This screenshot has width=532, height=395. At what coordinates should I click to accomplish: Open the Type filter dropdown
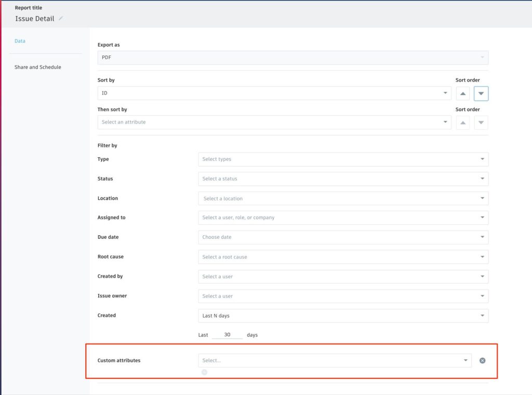(343, 159)
